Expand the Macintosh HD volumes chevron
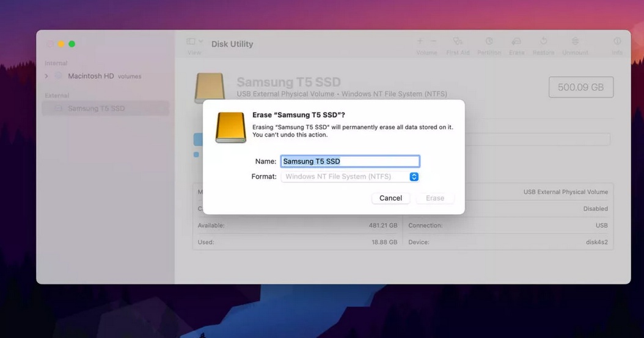The width and height of the screenshot is (644, 338). (46, 76)
